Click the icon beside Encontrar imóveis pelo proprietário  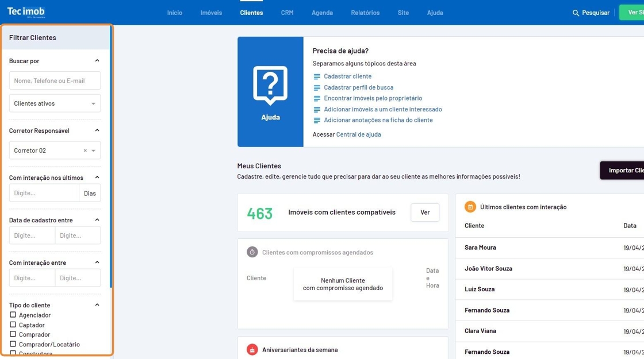pos(317,98)
